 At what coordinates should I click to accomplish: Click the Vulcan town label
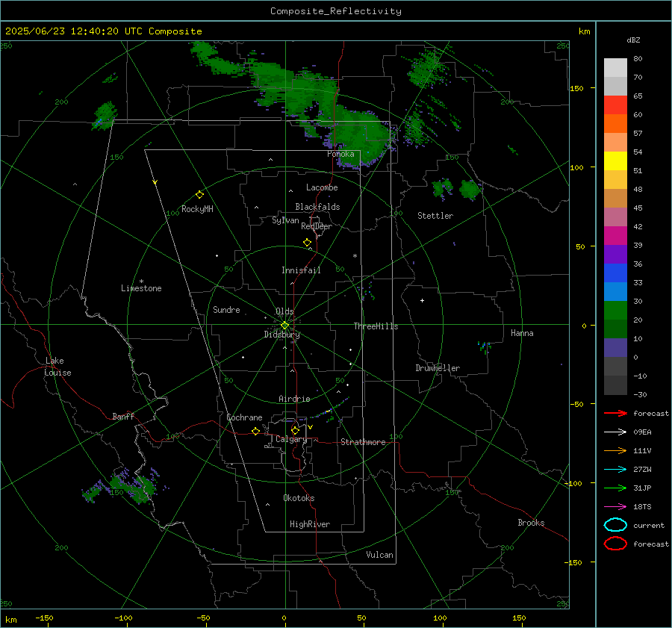click(x=380, y=555)
